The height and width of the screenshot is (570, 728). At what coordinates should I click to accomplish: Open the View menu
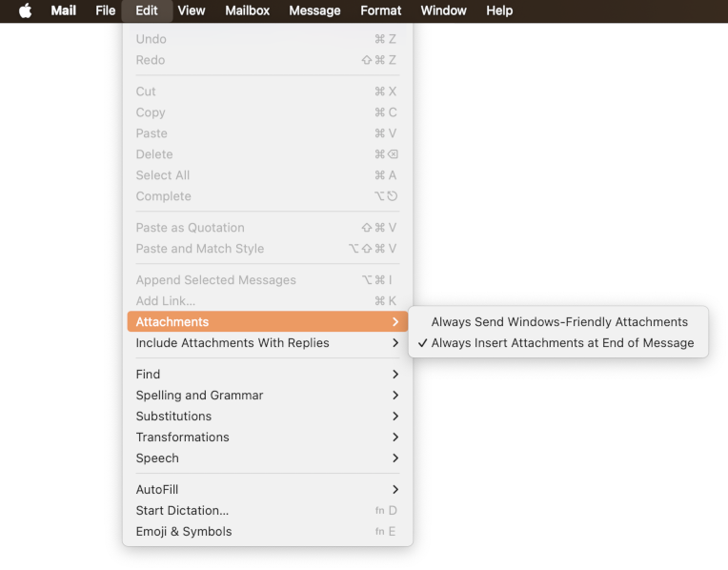(x=192, y=10)
